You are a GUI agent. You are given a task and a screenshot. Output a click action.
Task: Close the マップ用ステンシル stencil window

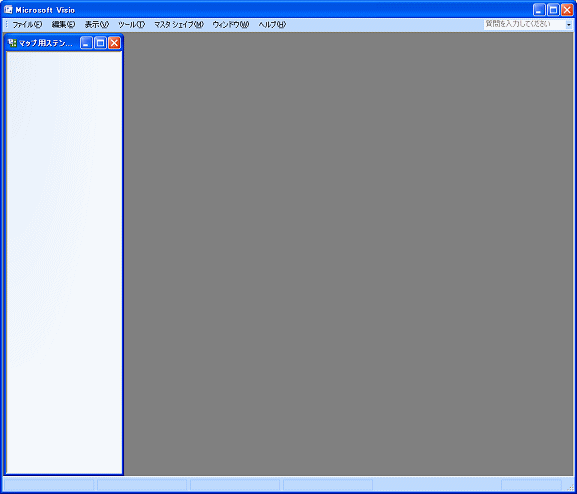pyautogui.click(x=114, y=43)
